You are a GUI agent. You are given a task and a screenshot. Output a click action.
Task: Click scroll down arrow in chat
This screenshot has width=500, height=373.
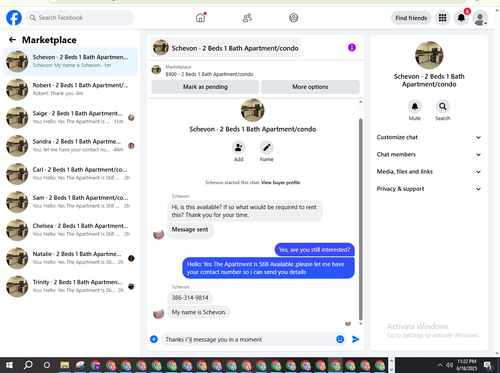click(x=360, y=323)
